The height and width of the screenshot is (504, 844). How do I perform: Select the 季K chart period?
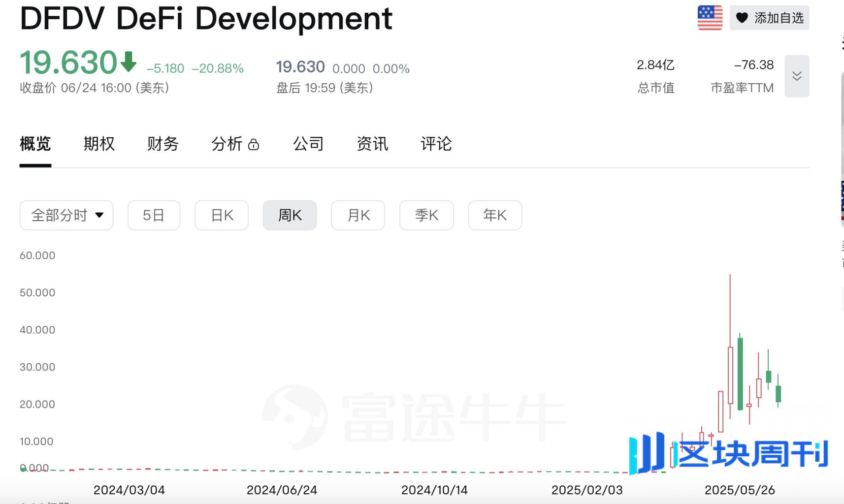[426, 215]
